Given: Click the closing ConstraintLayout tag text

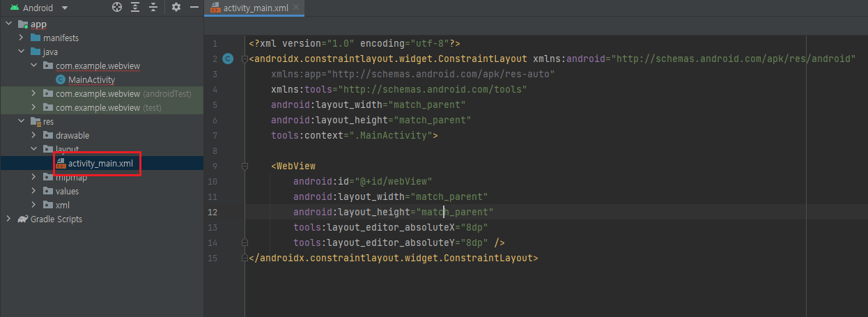Looking at the screenshot, I should 394,258.
